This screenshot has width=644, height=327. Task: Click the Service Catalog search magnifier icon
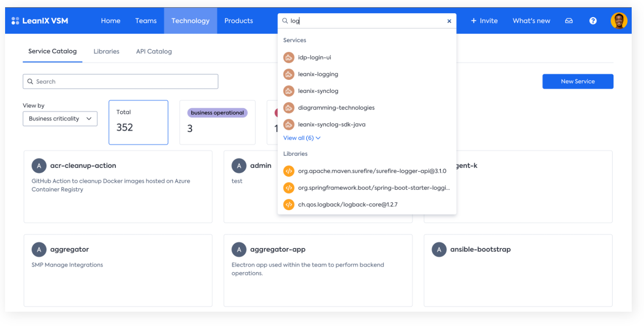[x=30, y=82]
